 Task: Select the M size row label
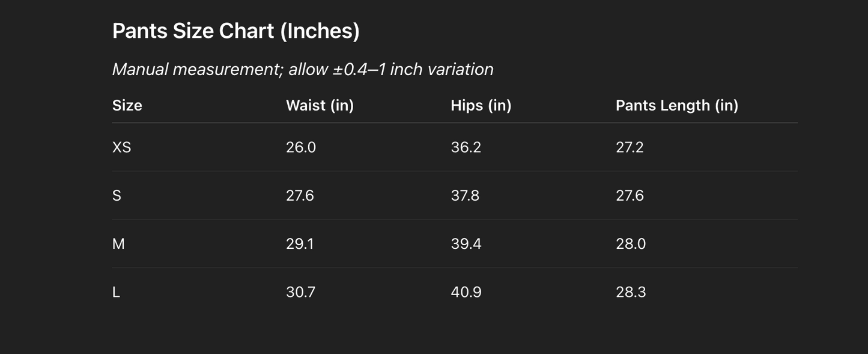118,243
